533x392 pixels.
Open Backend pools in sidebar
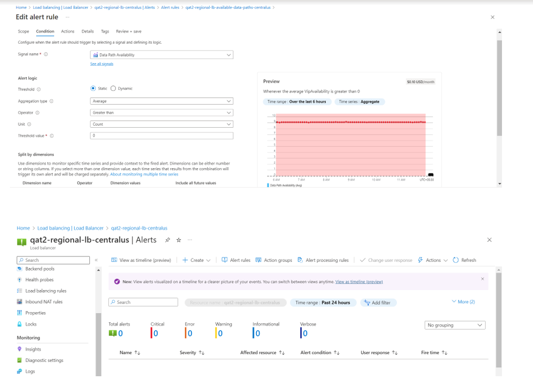40,269
